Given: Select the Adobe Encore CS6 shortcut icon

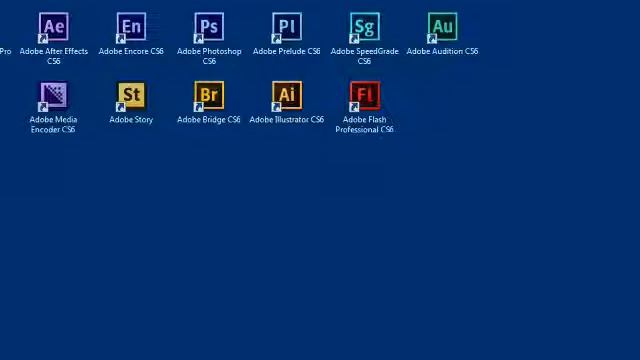Looking at the screenshot, I should (x=131, y=27).
